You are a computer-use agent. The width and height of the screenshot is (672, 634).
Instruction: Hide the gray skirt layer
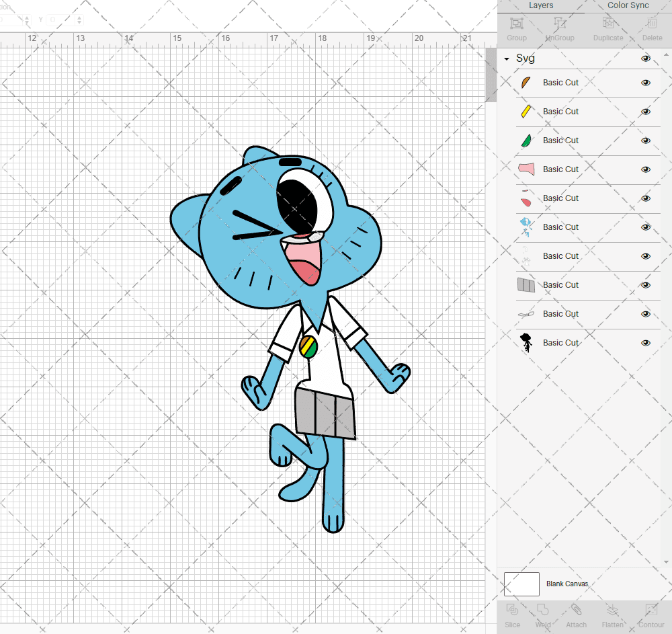click(645, 285)
